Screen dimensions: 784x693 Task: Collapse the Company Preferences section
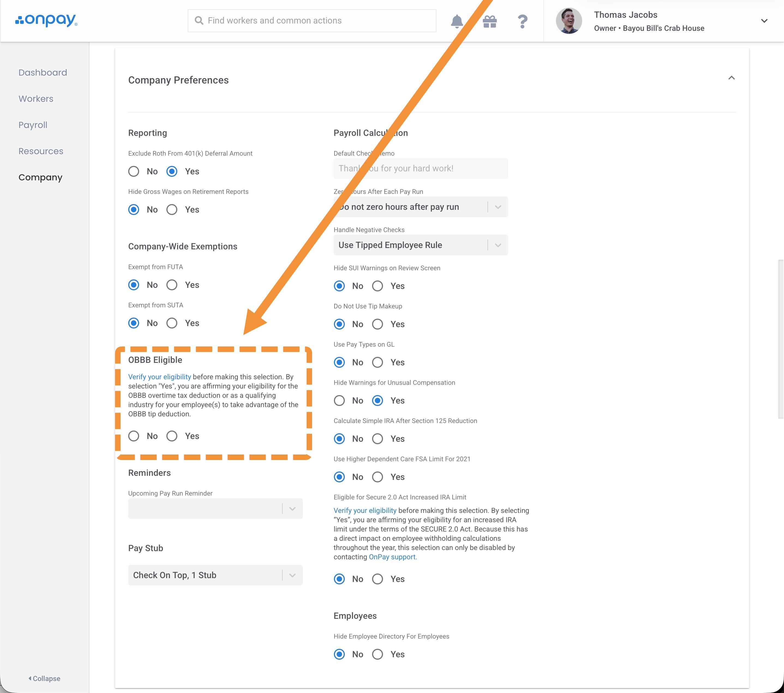(x=731, y=78)
